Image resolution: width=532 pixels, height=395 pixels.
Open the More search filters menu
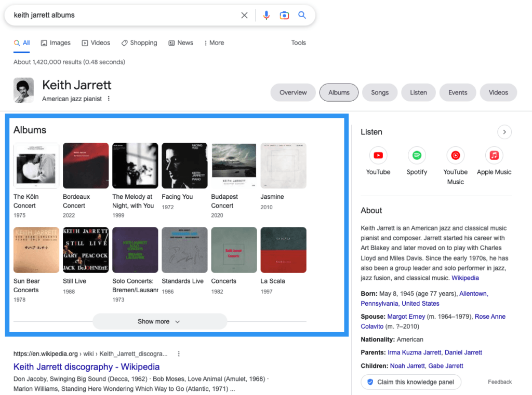[x=214, y=43]
